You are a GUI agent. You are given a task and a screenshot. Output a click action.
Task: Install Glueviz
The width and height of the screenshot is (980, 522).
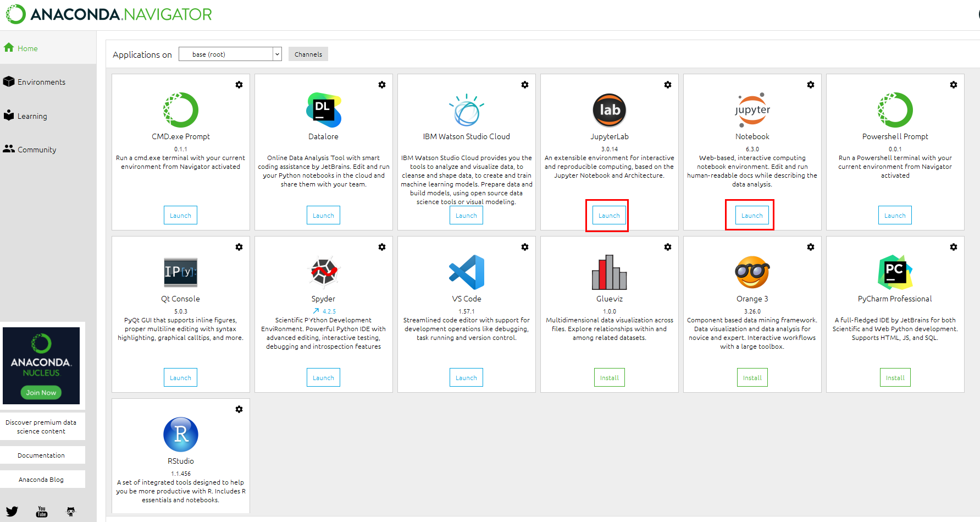[610, 377]
